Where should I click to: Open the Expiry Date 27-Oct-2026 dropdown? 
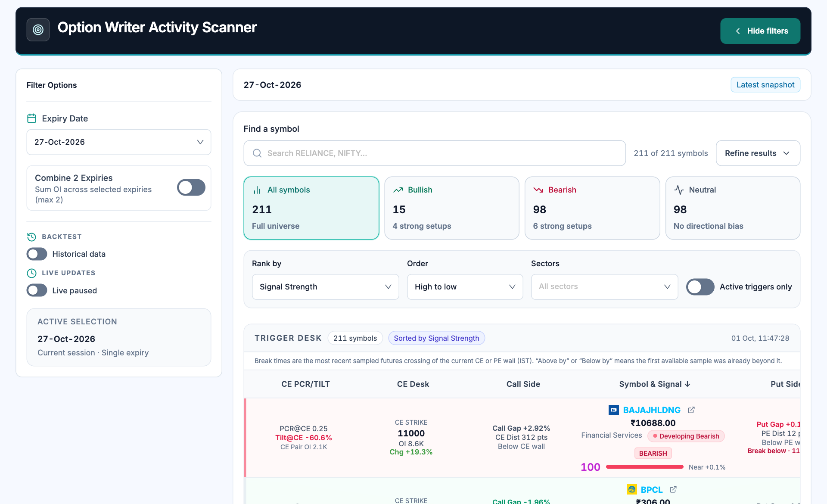(119, 142)
